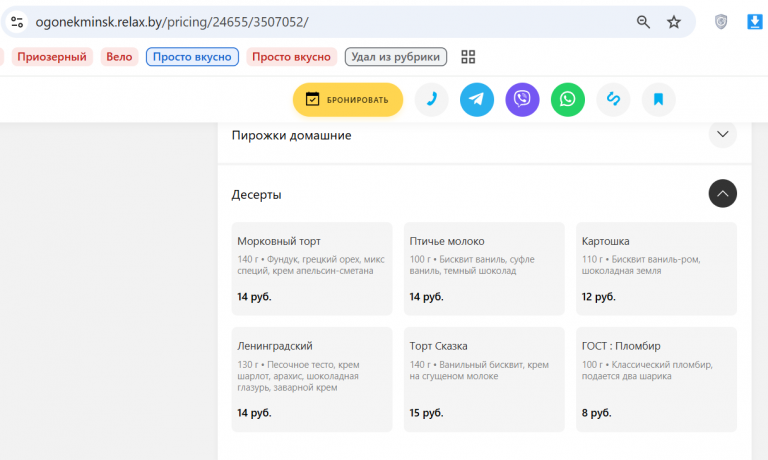
Task: Open the shield extension icon
Action: (721, 22)
